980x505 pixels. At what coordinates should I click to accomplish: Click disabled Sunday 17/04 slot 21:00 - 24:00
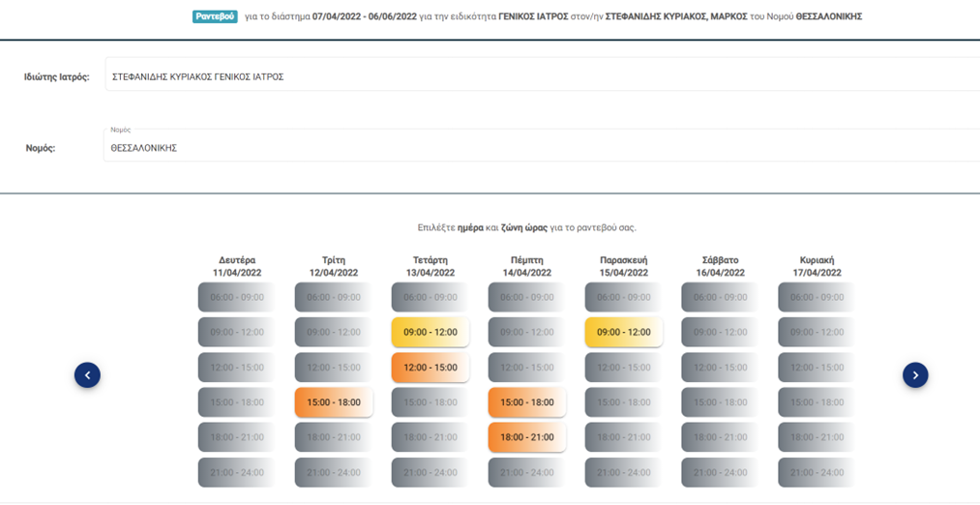(x=817, y=472)
